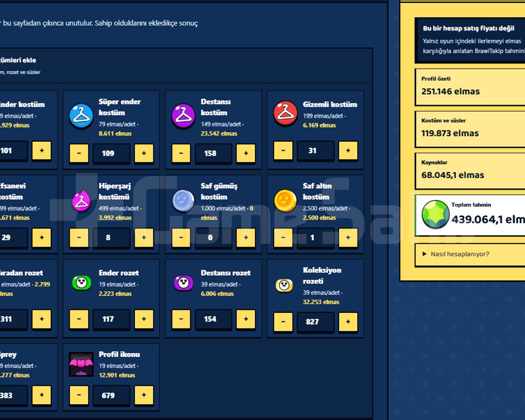Add one Saf gümüş kostüm with plus
Image resolution: width=525 pixels, height=420 pixels.
coord(246,238)
